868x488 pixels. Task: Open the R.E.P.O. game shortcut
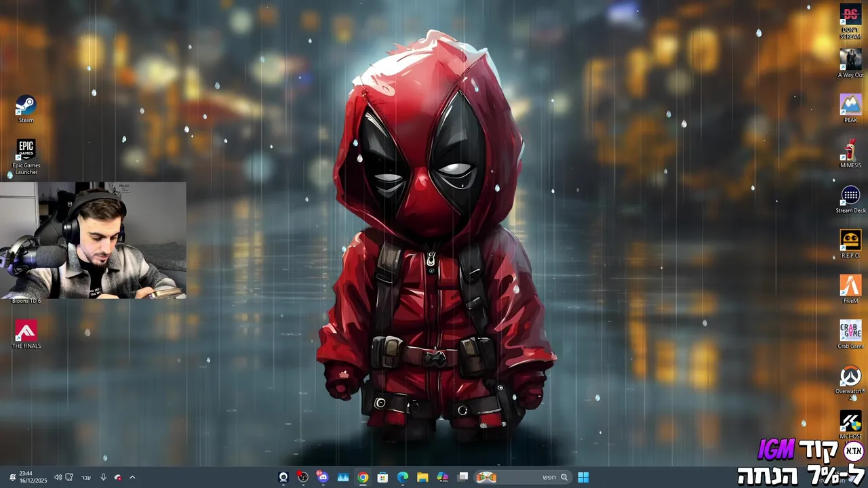coord(850,244)
